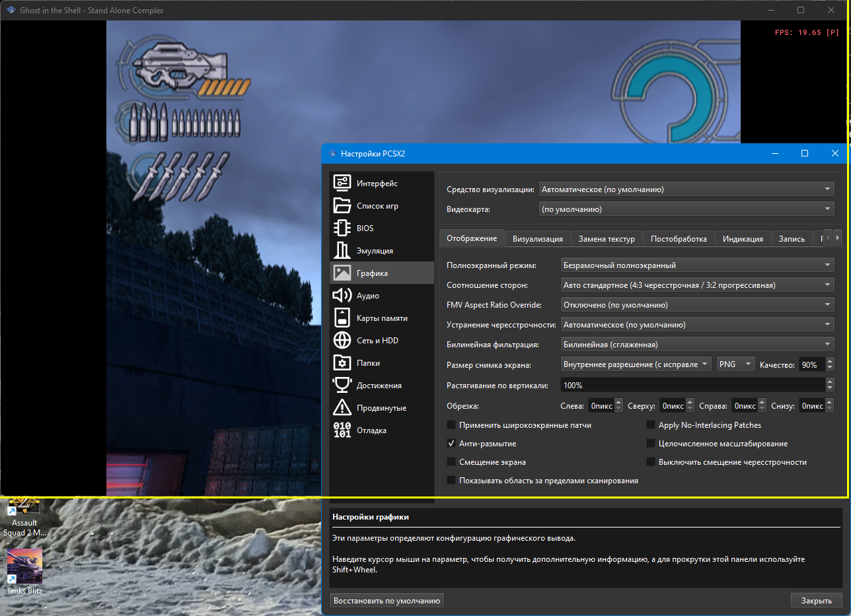Open Карты памяти memory card settings
The height and width of the screenshot is (616, 851).
coord(382,318)
